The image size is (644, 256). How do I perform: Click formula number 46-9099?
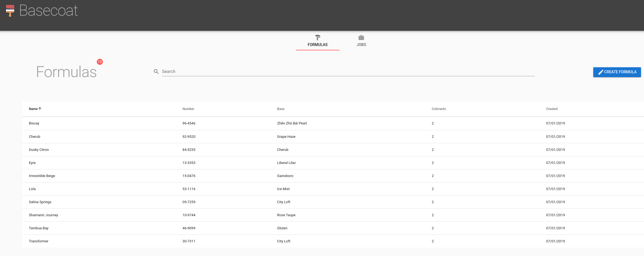coord(189,228)
